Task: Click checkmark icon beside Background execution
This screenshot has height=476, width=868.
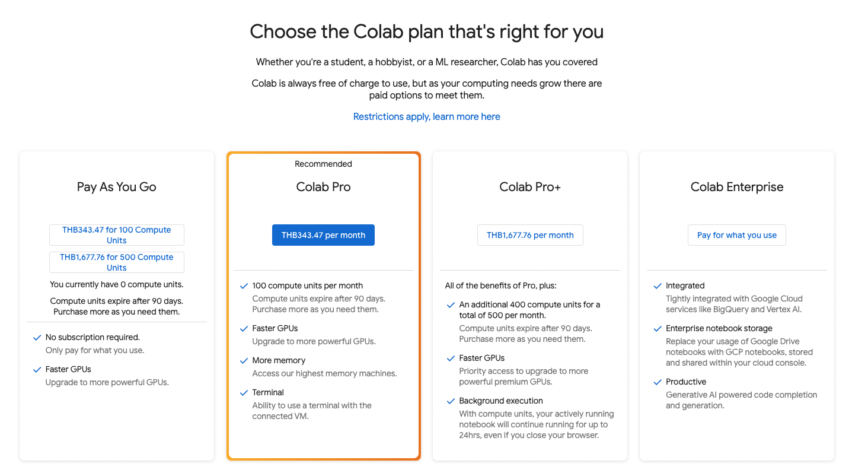Action: coord(451,401)
